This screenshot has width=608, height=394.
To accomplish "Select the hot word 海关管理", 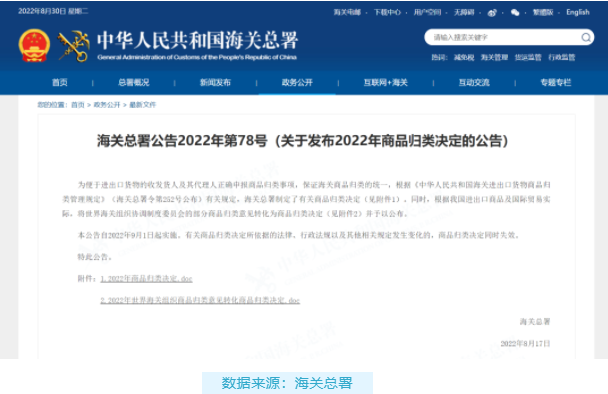I will coord(494,57).
